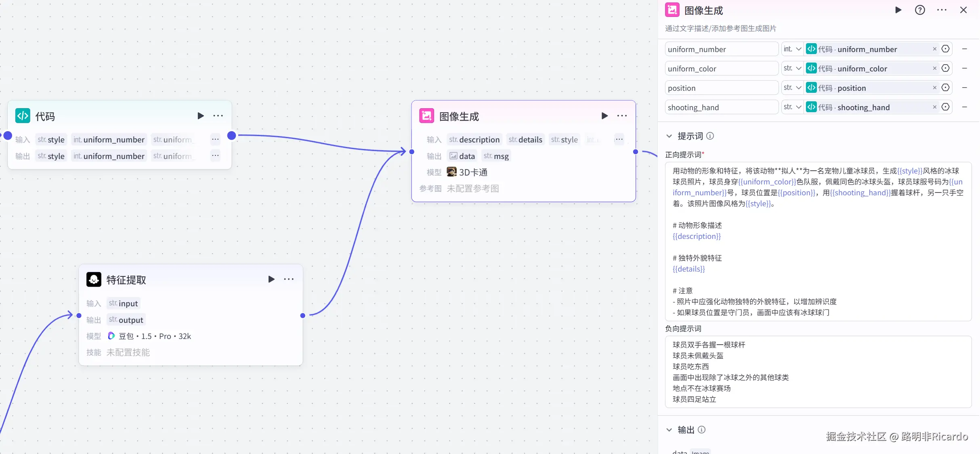This screenshot has width=980, height=454.
Task: Open panel more options ellipsis
Action: tap(942, 10)
